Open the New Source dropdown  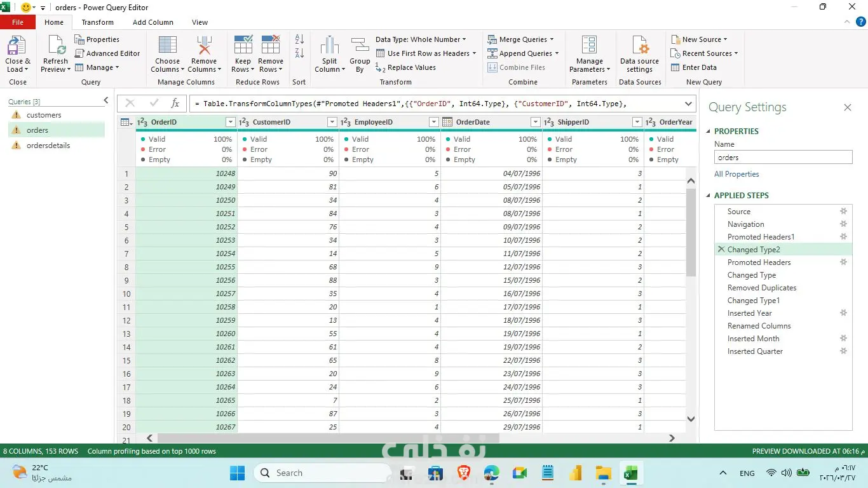(699, 39)
